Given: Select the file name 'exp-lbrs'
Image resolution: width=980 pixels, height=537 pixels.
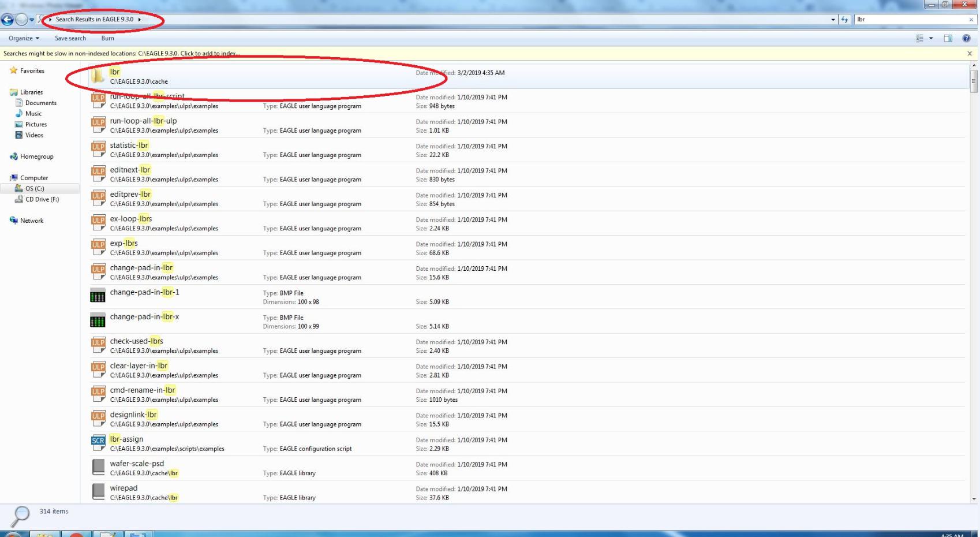Looking at the screenshot, I should point(124,244).
